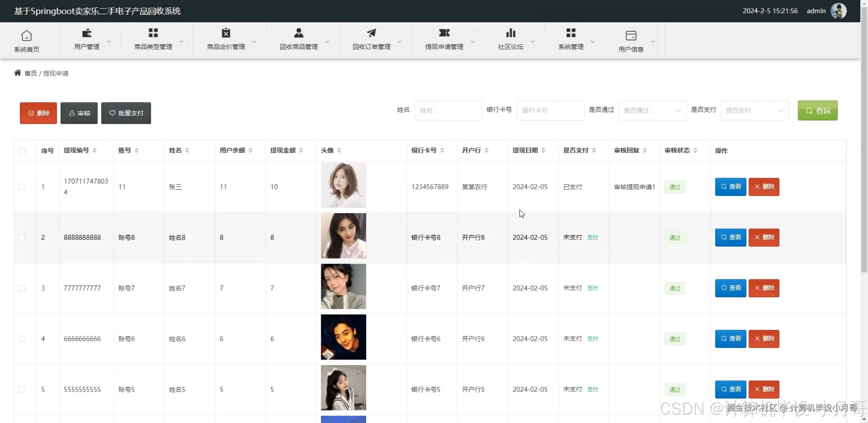Image resolution: width=868 pixels, height=423 pixels.
Task: Click the 批量支付 batch pay button
Action: (126, 113)
